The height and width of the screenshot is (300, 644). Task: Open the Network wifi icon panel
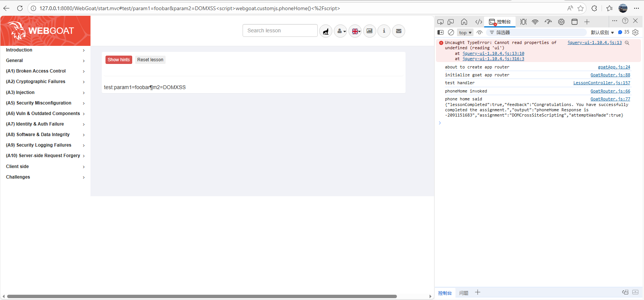tap(535, 22)
